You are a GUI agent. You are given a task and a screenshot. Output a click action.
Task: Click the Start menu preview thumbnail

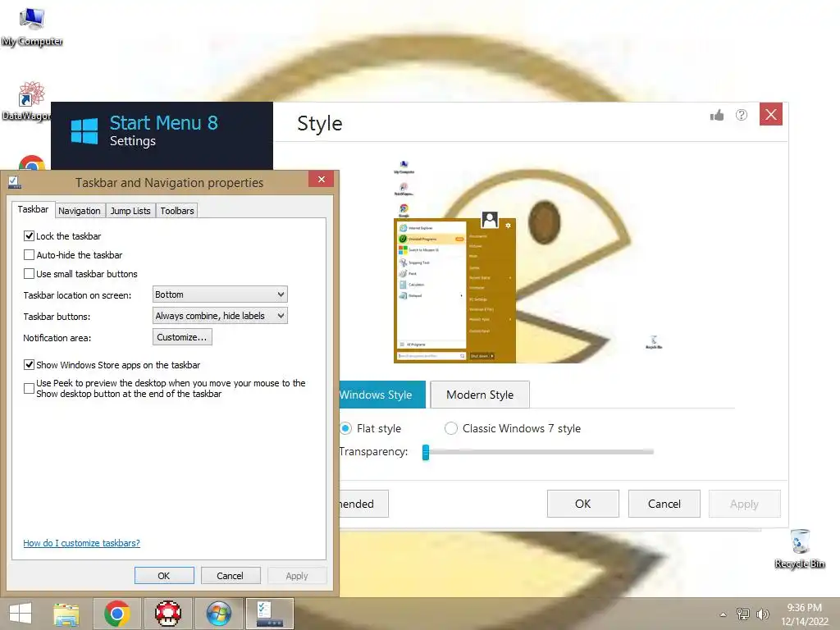point(454,290)
